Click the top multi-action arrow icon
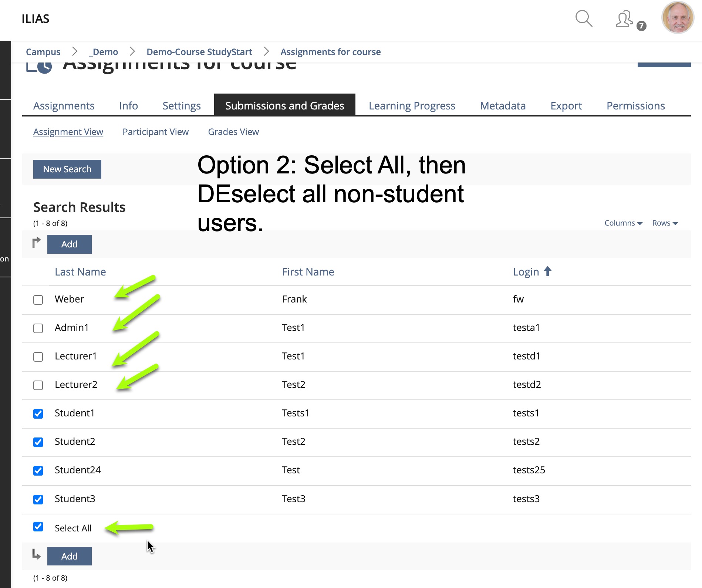 36,243
